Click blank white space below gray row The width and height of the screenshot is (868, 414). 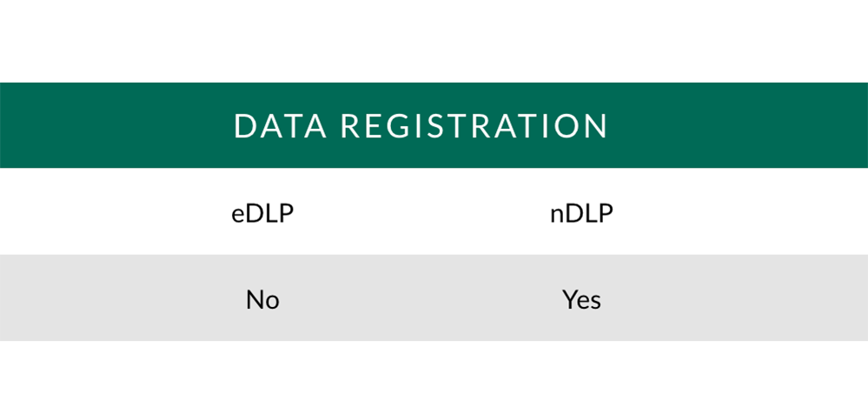[434, 377]
